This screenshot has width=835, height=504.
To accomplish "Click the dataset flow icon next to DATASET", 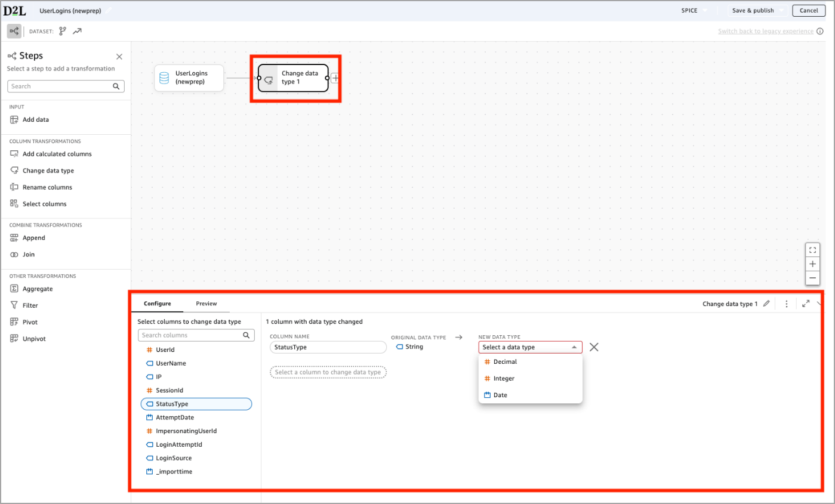I will pos(61,30).
